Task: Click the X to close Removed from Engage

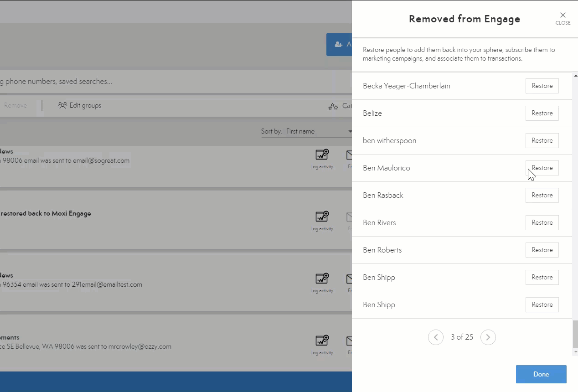Action: (563, 15)
